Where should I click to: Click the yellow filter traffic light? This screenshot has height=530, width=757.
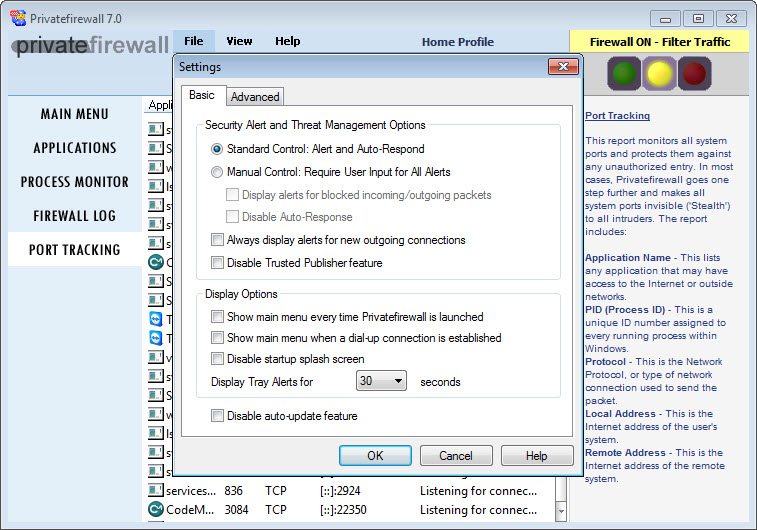pos(659,73)
